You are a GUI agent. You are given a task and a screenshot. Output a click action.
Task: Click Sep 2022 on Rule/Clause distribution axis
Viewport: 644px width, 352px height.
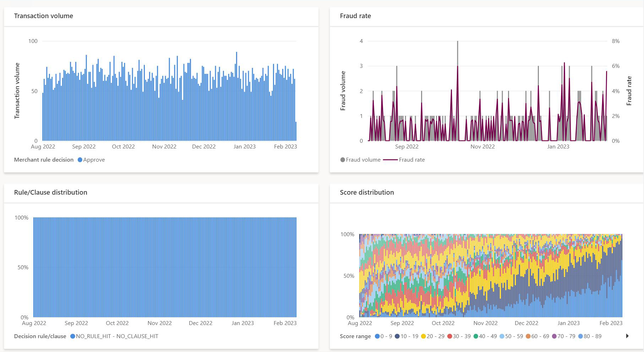76,323
